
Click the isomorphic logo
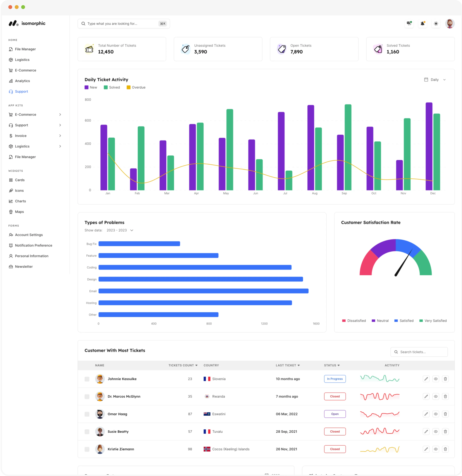point(27,23)
